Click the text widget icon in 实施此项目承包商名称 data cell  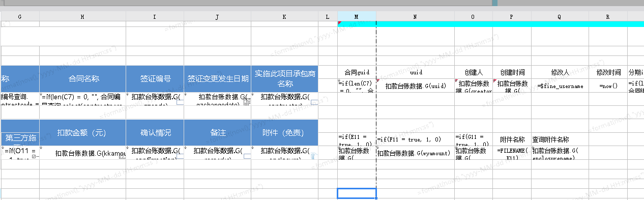[x=314, y=102]
